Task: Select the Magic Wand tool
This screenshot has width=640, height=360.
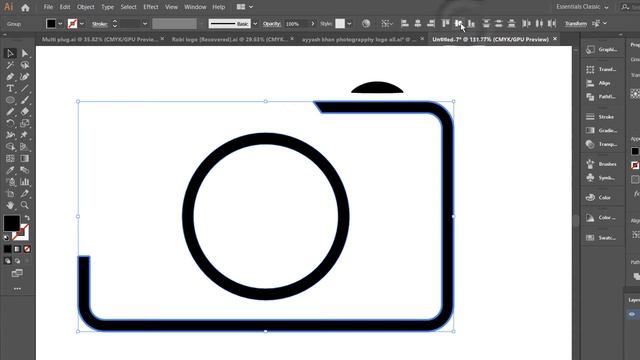Action: pyautogui.click(x=10, y=65)
